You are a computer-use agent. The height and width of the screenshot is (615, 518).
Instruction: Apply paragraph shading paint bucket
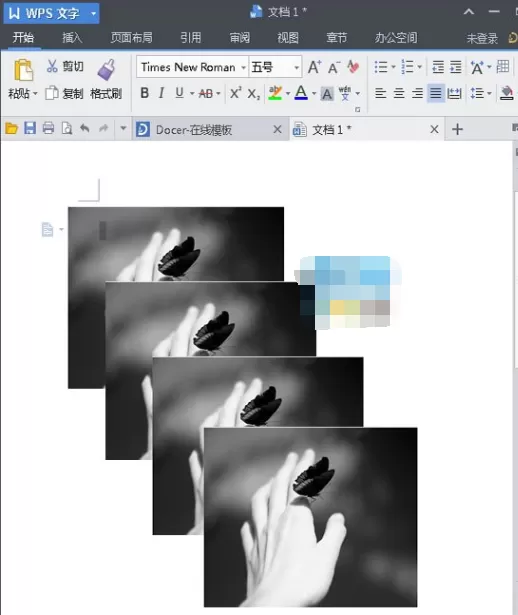click(507, 93)
